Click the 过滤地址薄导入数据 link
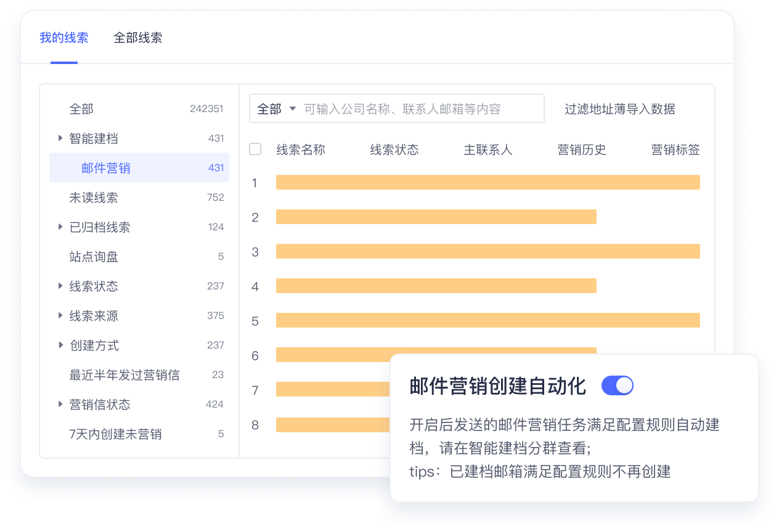779x532 pixels. 619,108
